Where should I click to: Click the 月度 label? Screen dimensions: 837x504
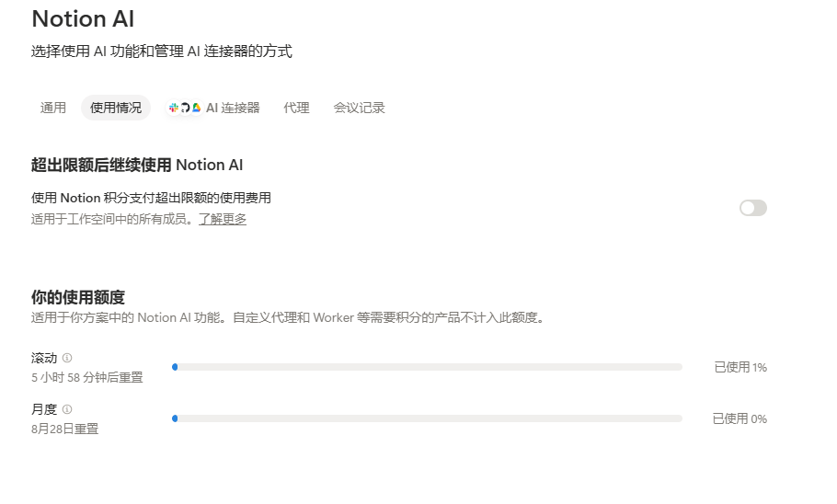coord(44,409)
